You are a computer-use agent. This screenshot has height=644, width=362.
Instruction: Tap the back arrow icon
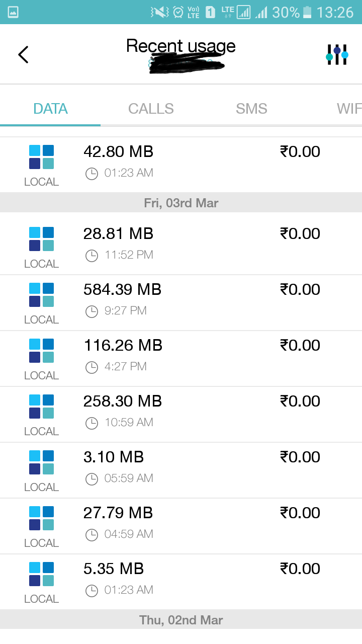coord(23,54)
